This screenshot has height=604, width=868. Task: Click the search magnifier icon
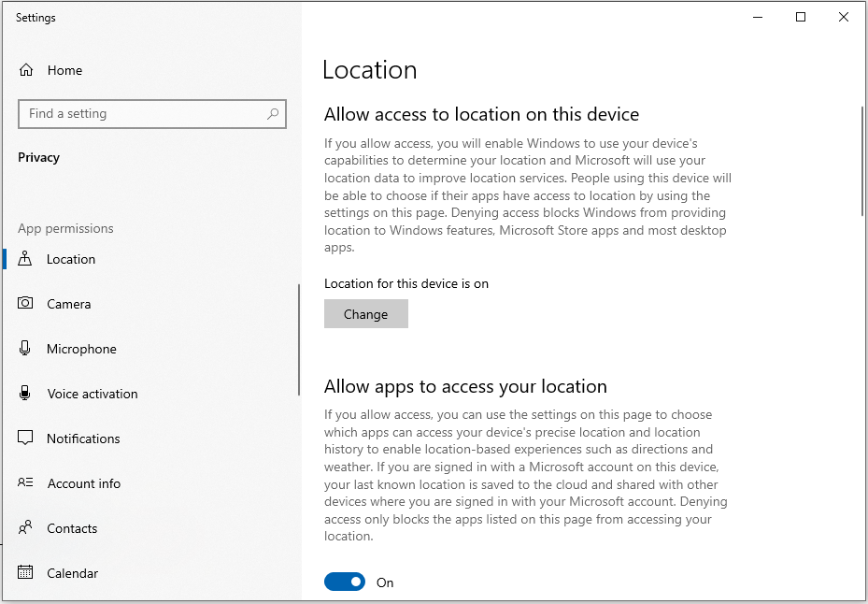pos(272,114)
